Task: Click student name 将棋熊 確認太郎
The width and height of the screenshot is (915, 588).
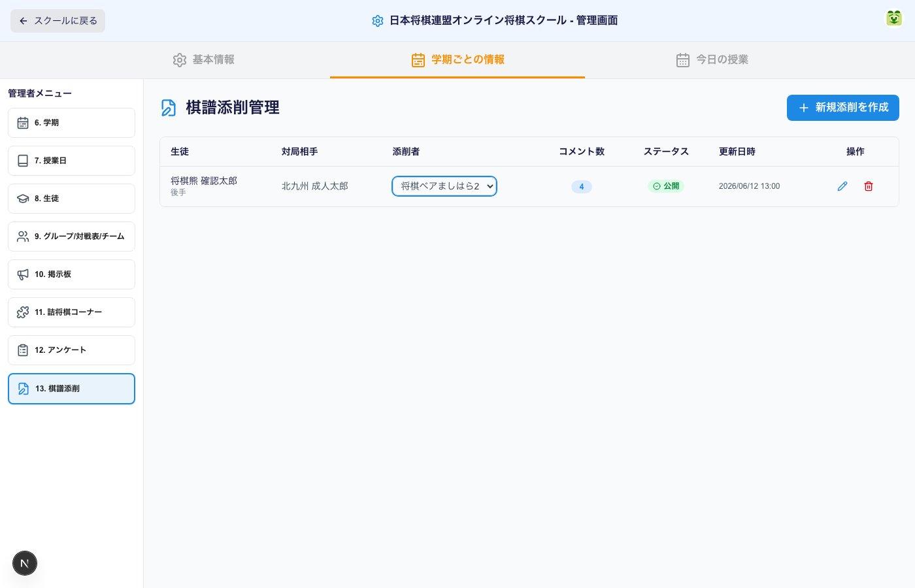Action: (204, 181)
